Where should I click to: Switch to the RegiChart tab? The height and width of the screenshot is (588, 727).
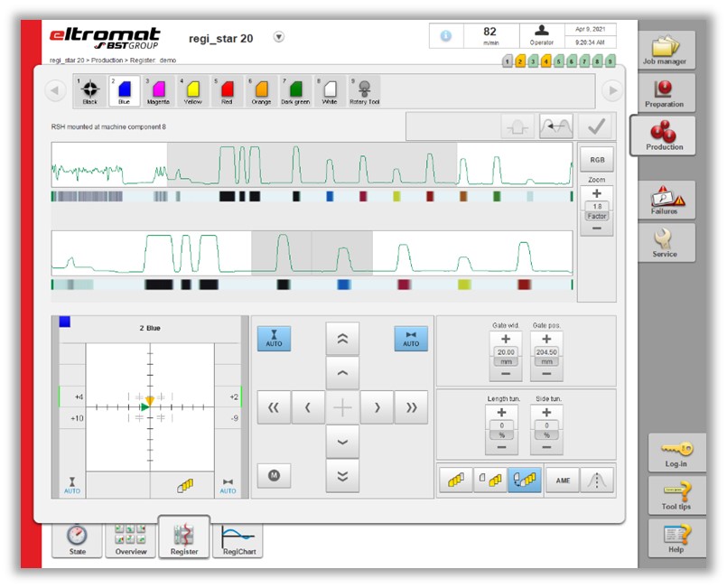pyautogui.click(x=238, y=540)
